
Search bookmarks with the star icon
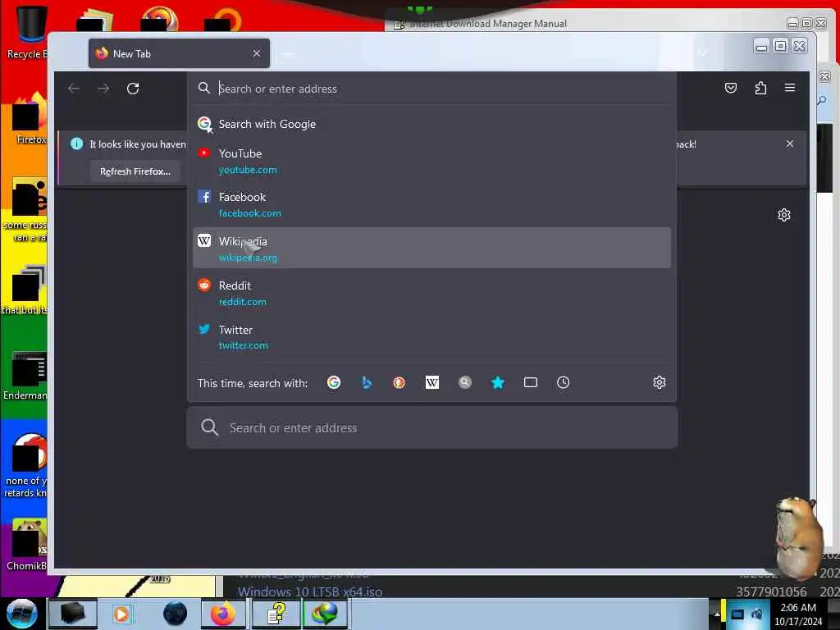(x=498, y=382)
